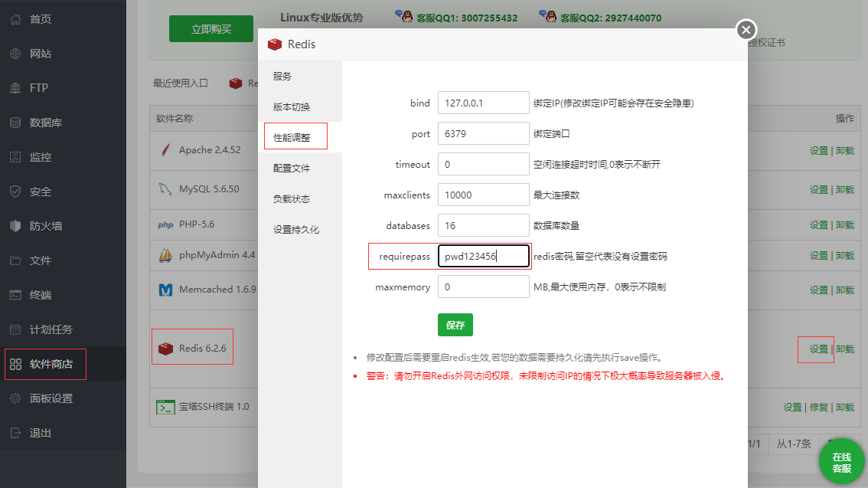Switch to 版本切换 tab
This screenshot has width=868, height=488.
[x=292, y=107]
